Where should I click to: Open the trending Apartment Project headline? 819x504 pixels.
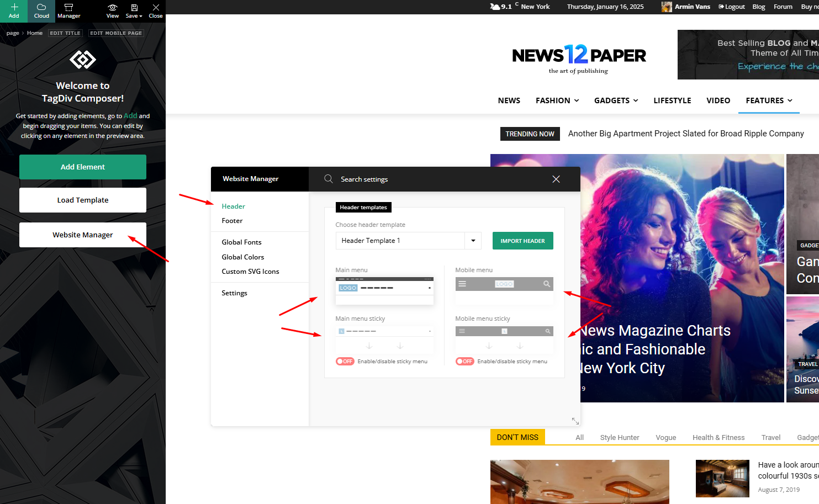[x=686, y=134]
